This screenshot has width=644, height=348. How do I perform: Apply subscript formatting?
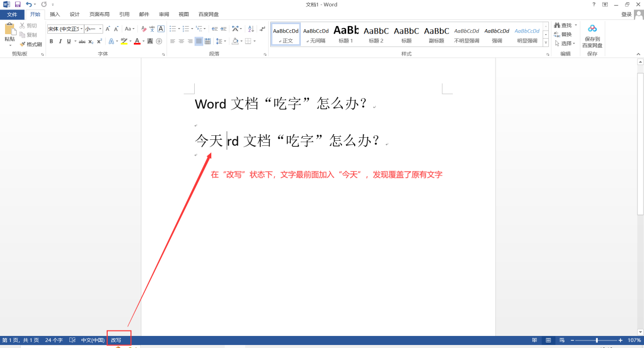click(91, 41)
